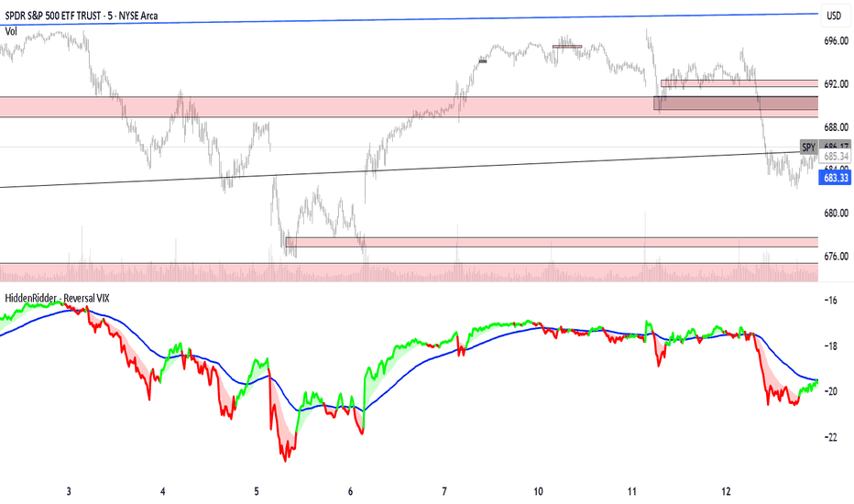This screenshot has height=504, width=854.
Task: Click the white 685.34 price label
Action: click(835, 157)
